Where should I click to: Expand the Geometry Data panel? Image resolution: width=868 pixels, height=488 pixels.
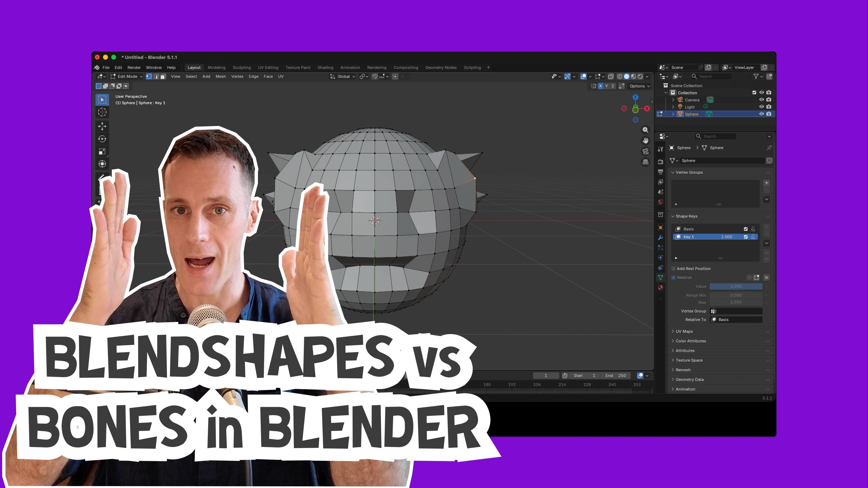[x=720, y=380]
